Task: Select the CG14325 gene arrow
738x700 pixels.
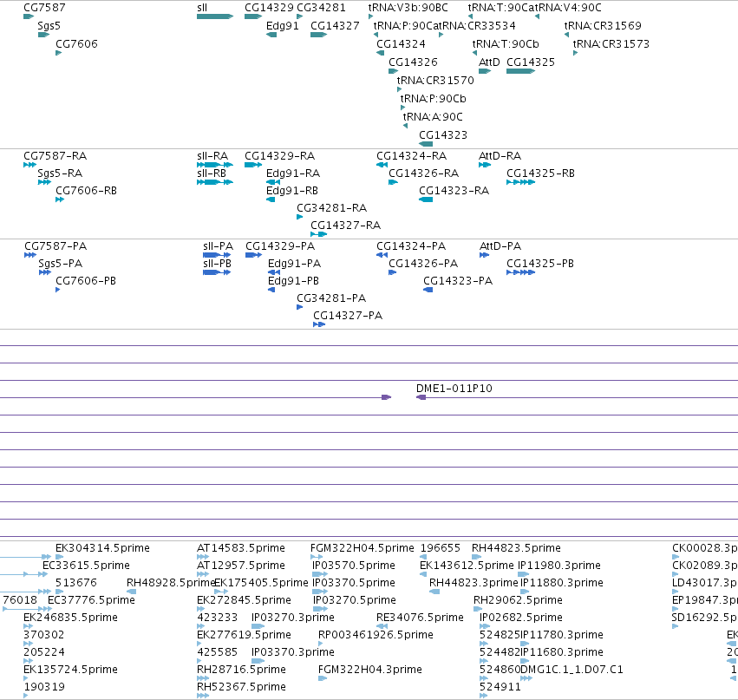Action: pos(520,71)
